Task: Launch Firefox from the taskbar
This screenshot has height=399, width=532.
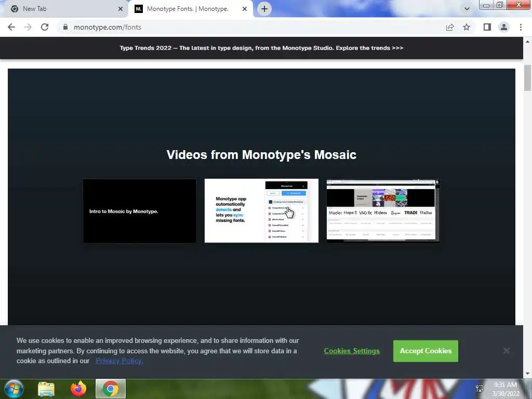Action: (x=78, y=389)
